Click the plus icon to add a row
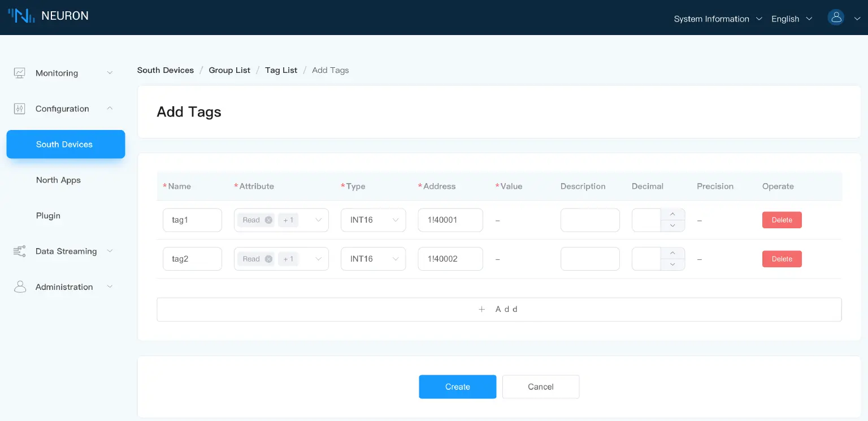 (482, 309)
